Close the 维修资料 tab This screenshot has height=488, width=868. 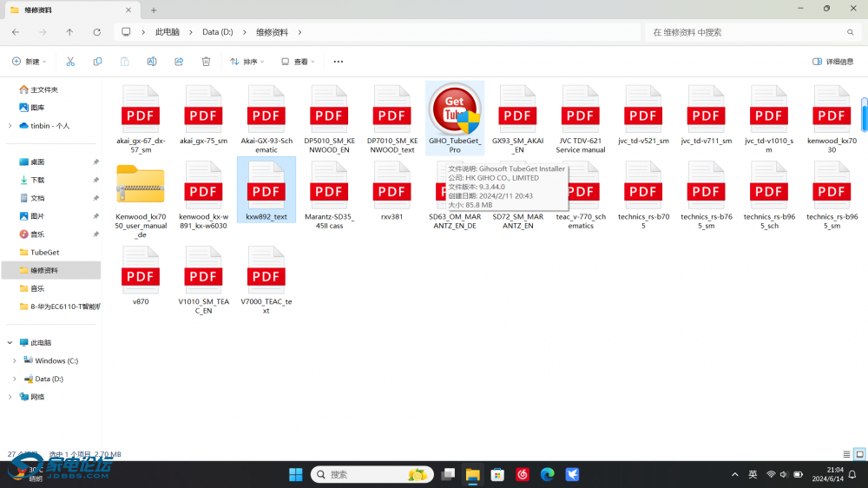click(128, 10)
